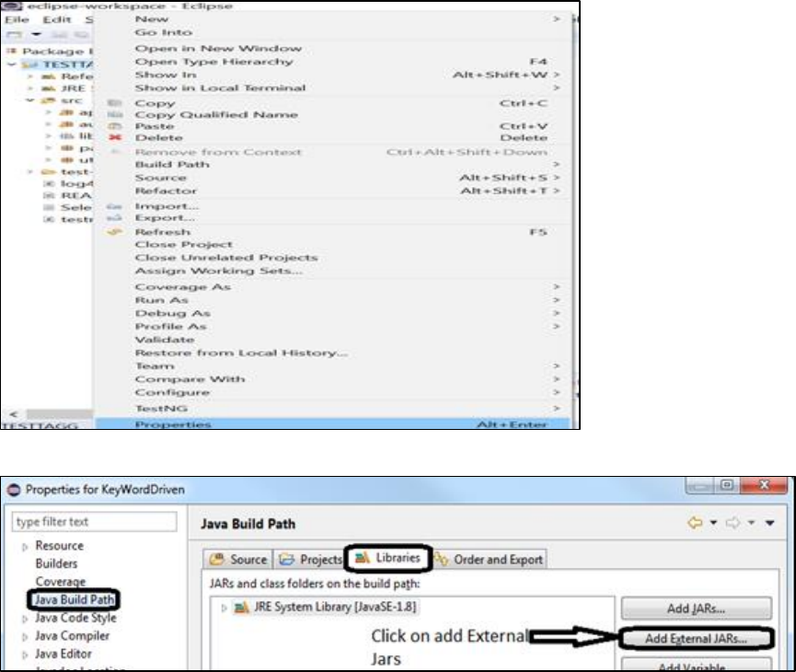Click the Refresh icon in context menu
Screen dimensions: 796x672
click(115, 232)
